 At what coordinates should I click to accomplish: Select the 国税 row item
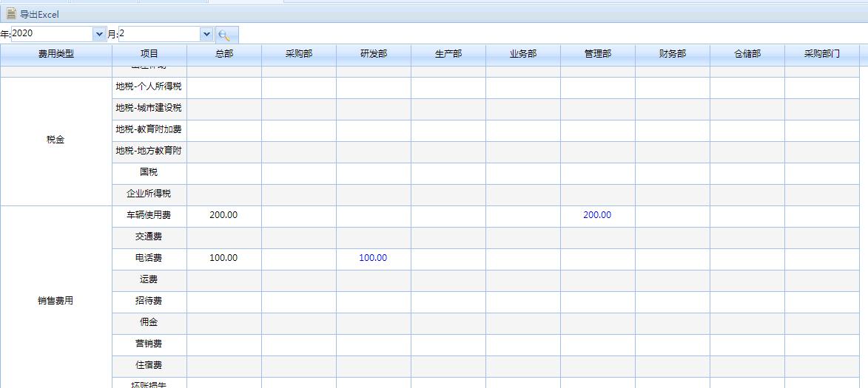(x=149, y=173)
